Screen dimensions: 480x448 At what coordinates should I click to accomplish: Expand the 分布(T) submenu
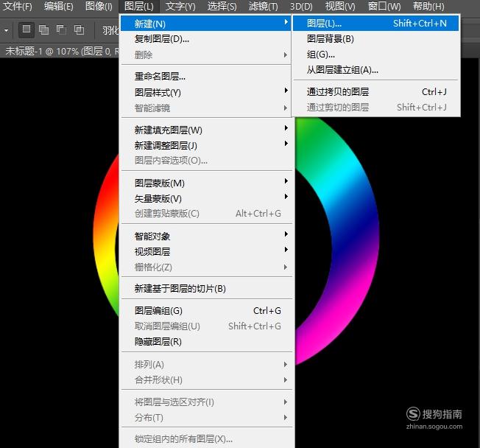pyautogui.click(x=205, y=417)
